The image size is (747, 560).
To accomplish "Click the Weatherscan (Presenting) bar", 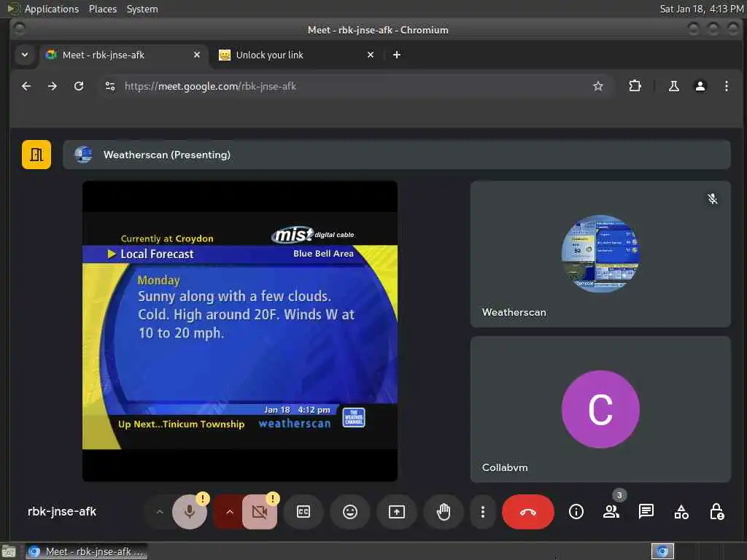I will 396,155.
